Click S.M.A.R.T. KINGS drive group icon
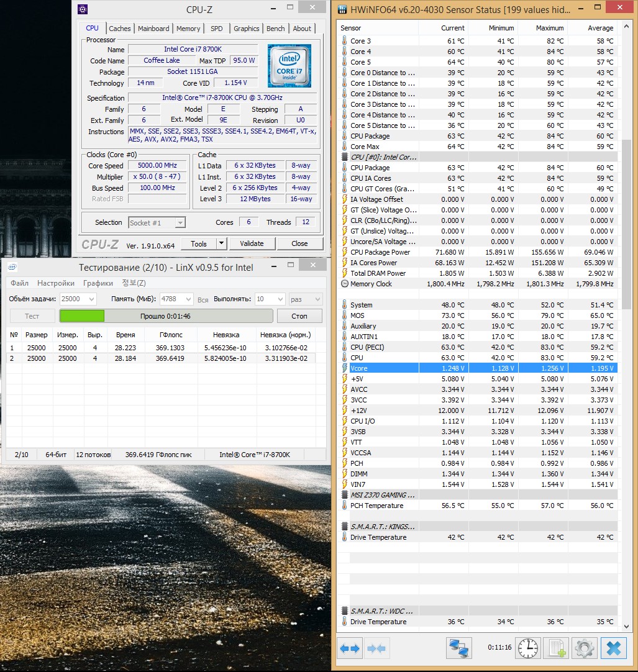638x672 pixels. pyautogui.click(x=344, y=526)
